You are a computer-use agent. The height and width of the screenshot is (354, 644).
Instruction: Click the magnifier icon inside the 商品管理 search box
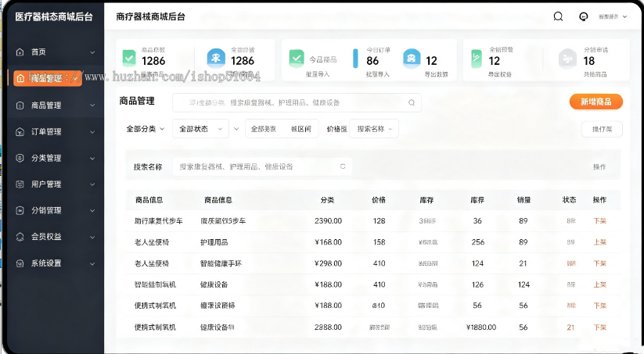411,102
